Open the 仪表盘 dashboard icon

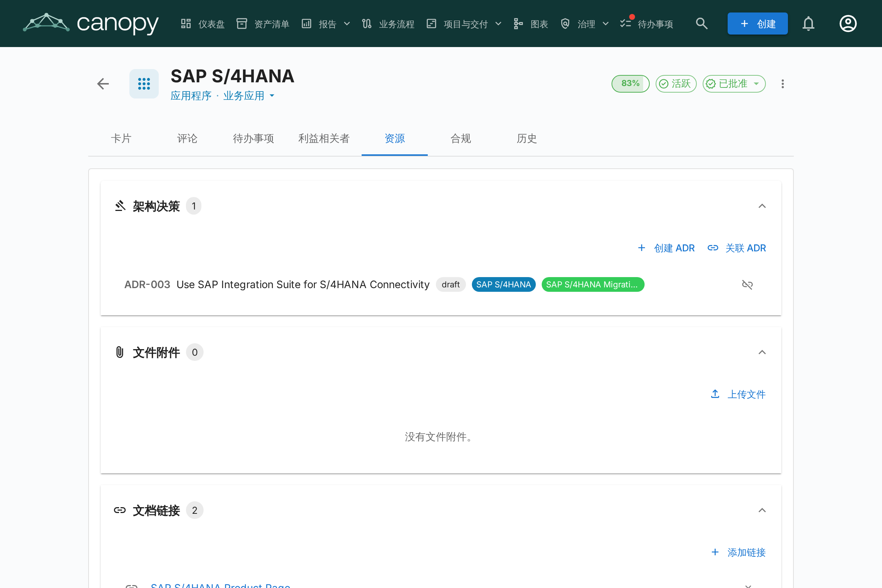click(x=186, y=24)
